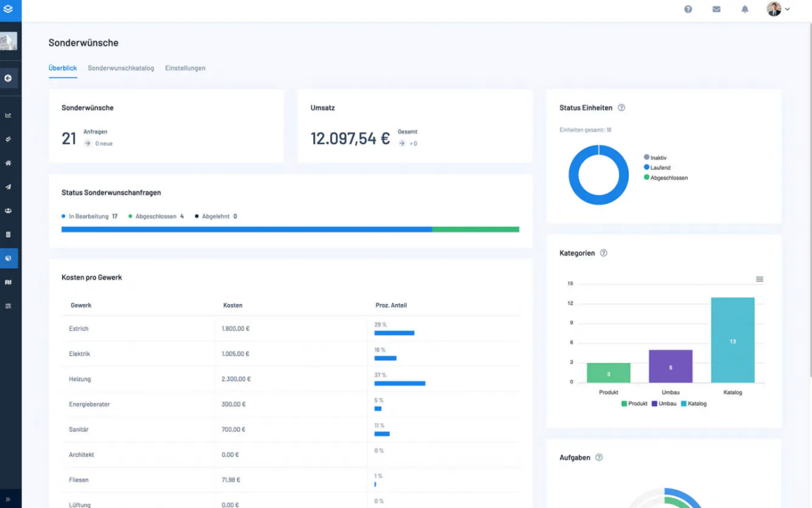Select the Estrich table row
812x508 pixels.
291,329
